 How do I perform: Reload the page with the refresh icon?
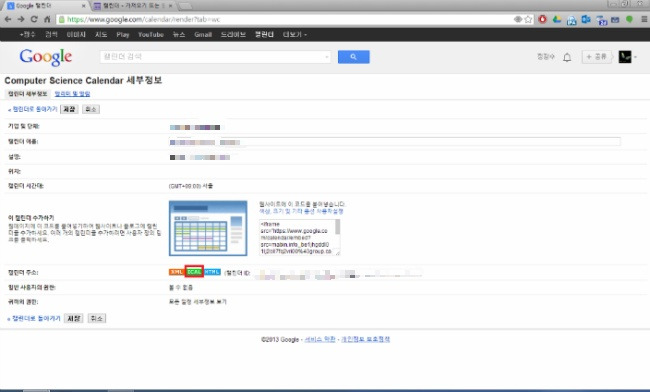coord(34,19)
